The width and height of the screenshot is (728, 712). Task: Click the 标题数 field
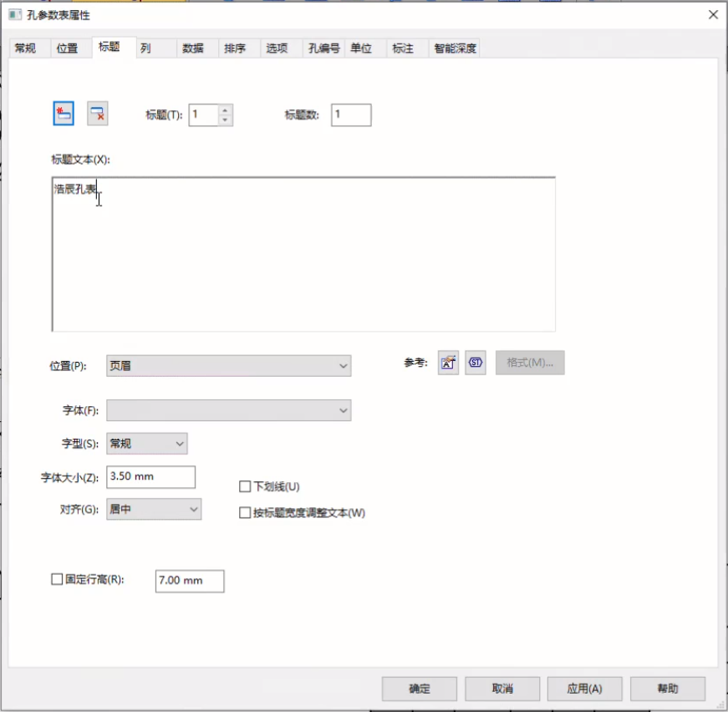(x=351, y=114)
